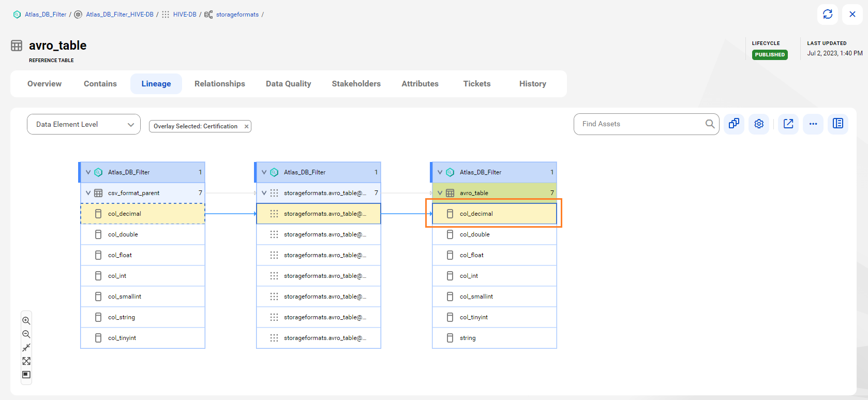Select string column in avro_table
The image size is (868, 400).
click(x=495, y=338)
